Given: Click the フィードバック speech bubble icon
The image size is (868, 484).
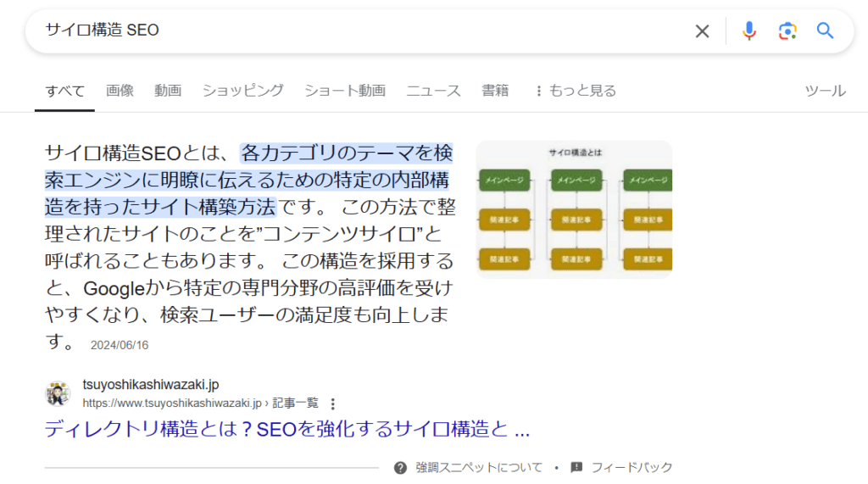Looking at the screenshot, I should pos(577,467).
